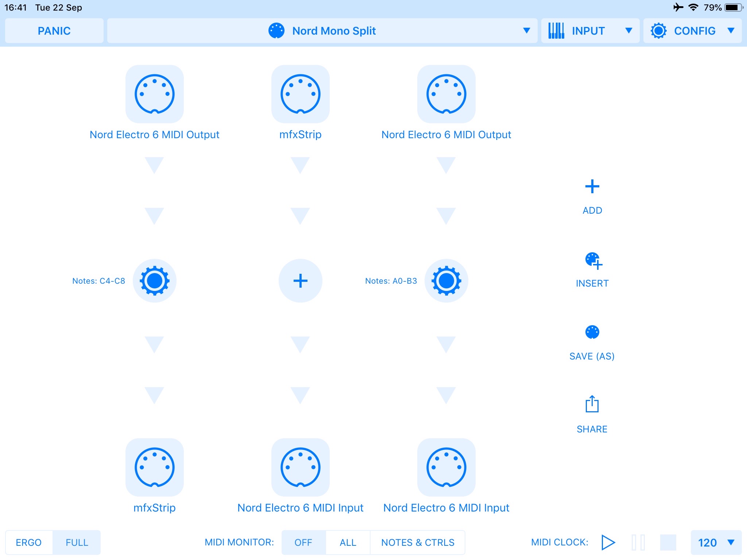Open settings gear for Notes A0-B3 filter
The height and width of the screenshot is (560, 747).
click(x=446, y=281)
